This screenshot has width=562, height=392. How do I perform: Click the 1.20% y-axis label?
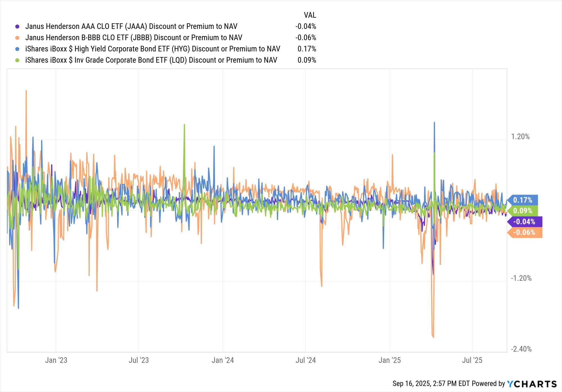(x=520, y=137)
